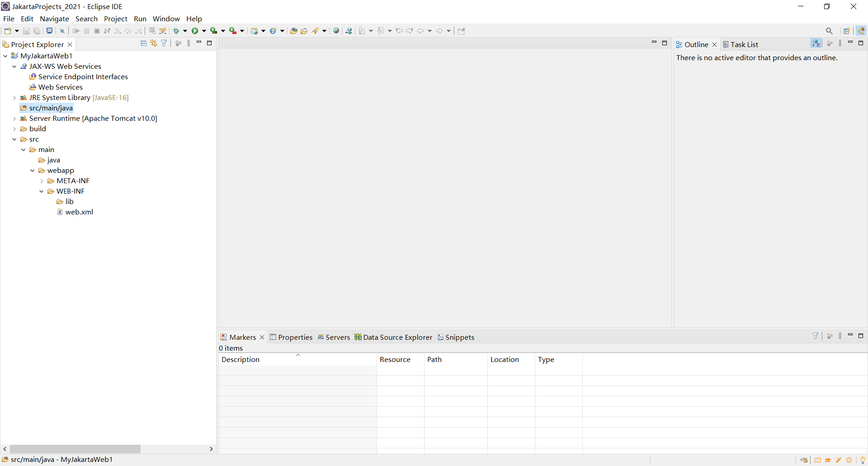Switch to the Task List tab
Image resolution: width=868 pixels, height=466 pixels.
click(741, 44)
